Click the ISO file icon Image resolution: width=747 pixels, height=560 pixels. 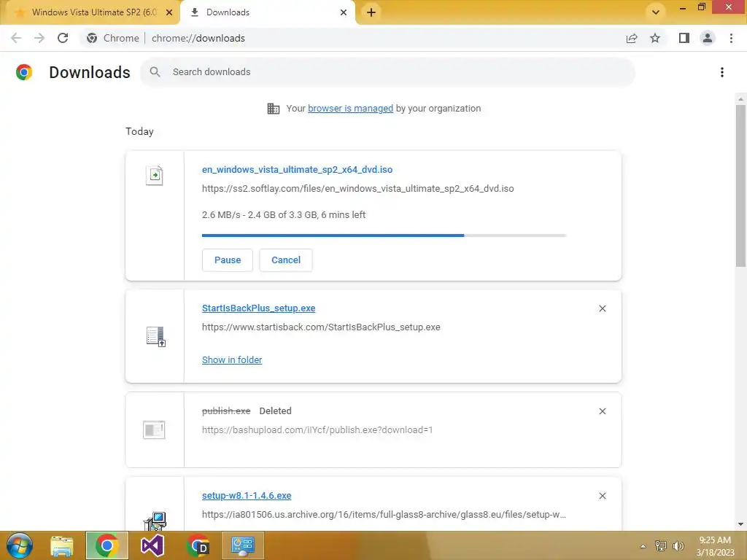click(x=155, y=175)
